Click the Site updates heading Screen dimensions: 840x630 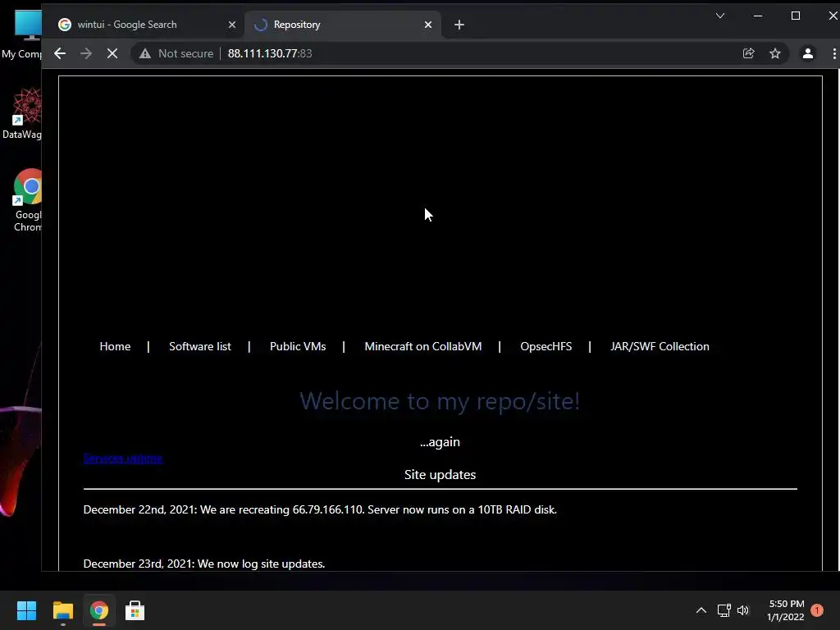coord(440,475)
